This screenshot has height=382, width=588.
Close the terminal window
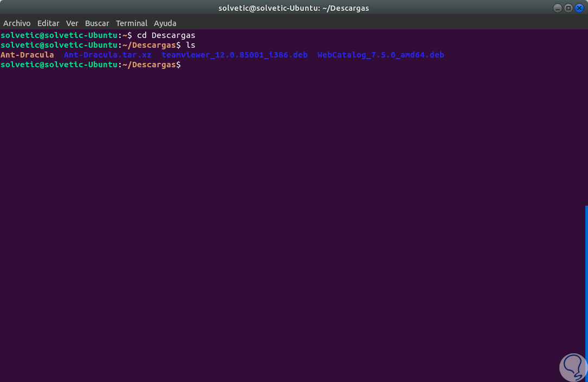tap(579, 8)
